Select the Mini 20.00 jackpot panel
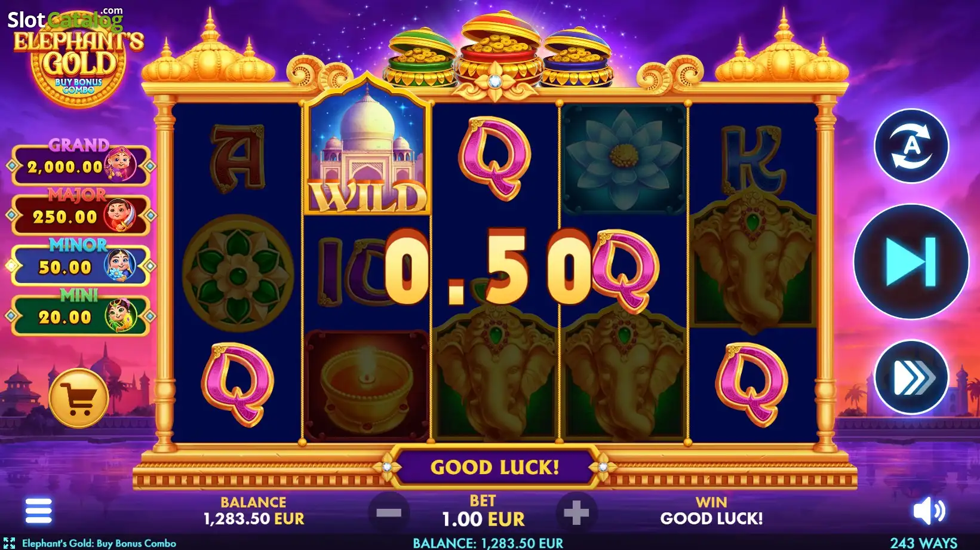 point(81,312)
